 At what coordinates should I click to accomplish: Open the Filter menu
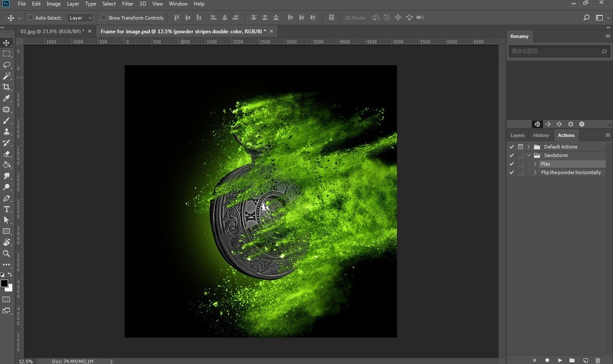(128, 4)
